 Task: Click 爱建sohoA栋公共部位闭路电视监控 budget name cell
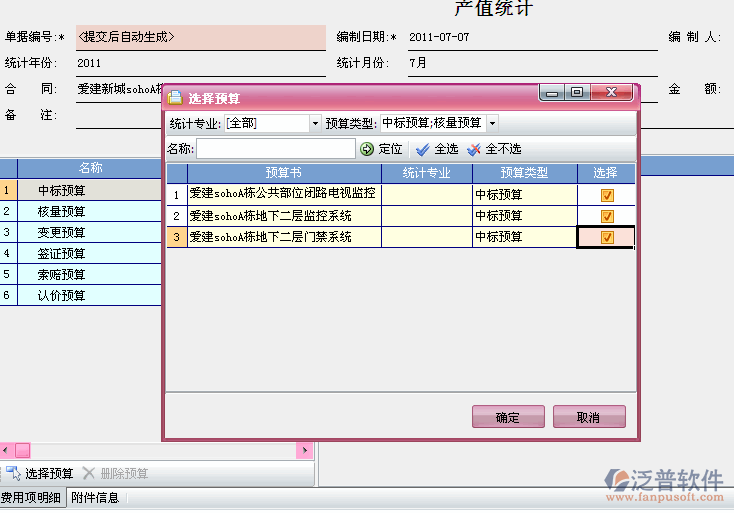coord(284,195)
